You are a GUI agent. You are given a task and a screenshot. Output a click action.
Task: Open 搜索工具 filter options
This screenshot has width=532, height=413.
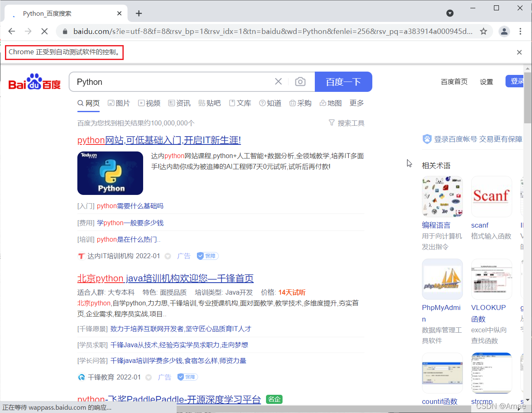click(x=347, y=123)
